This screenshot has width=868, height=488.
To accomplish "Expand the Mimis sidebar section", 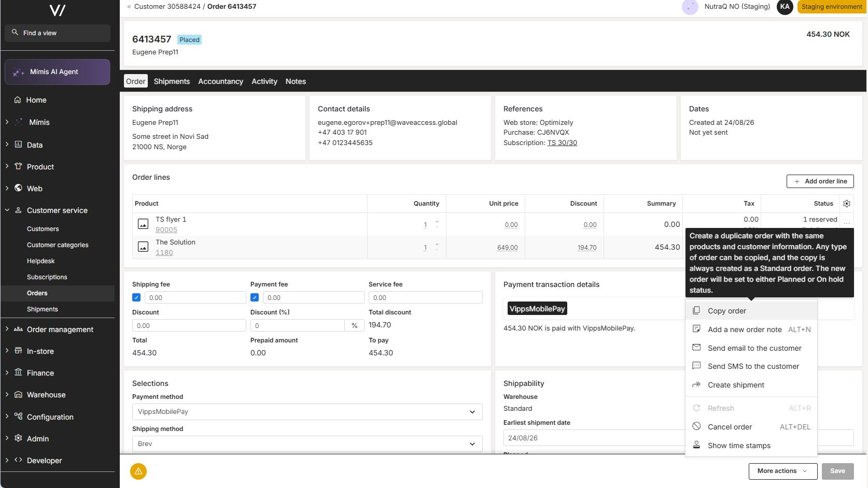I will pos(7,122).
